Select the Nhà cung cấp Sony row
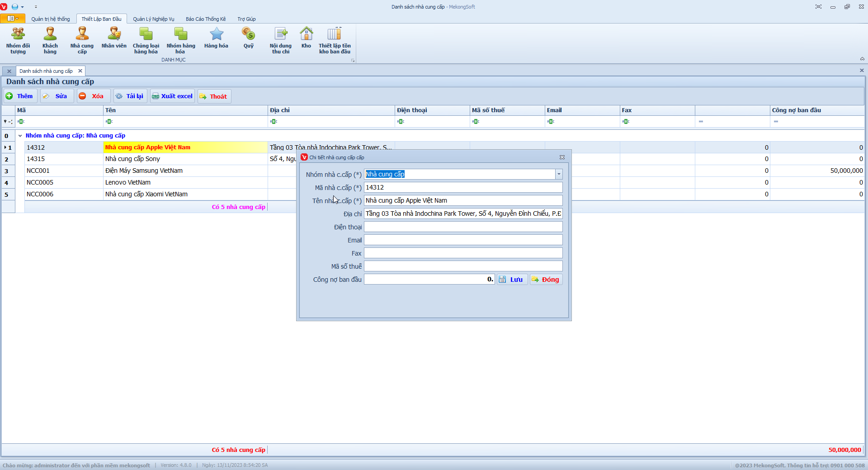Screen dimensions: 868x470 (x=132, y=159)
